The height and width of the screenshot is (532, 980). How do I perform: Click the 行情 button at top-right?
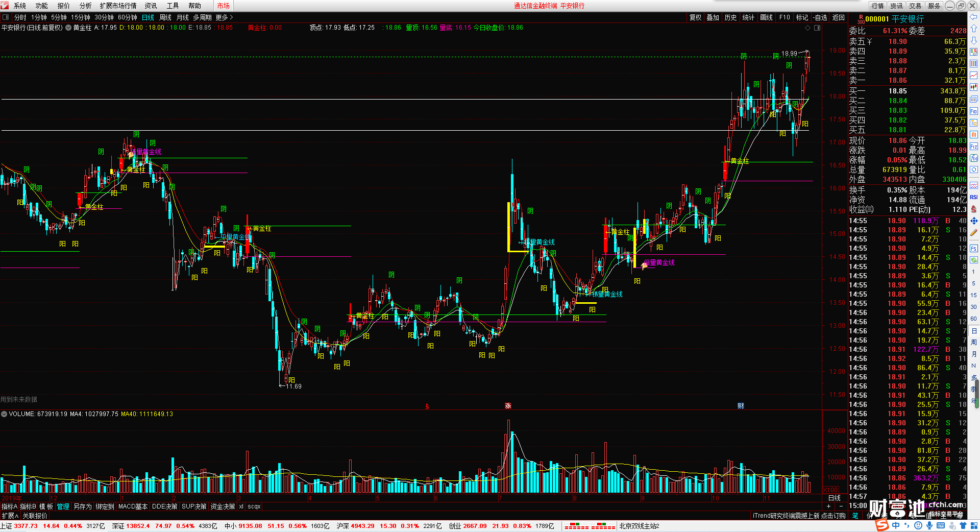coord(878,6)
